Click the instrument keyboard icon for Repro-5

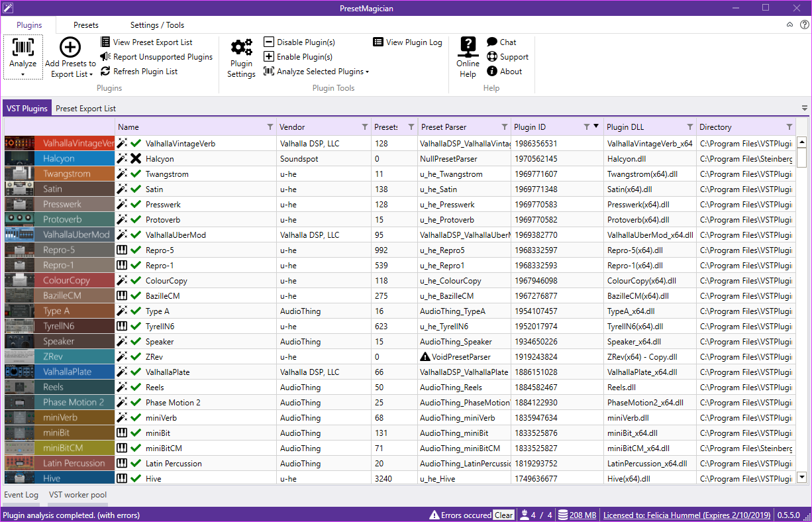tap(122, 250)
